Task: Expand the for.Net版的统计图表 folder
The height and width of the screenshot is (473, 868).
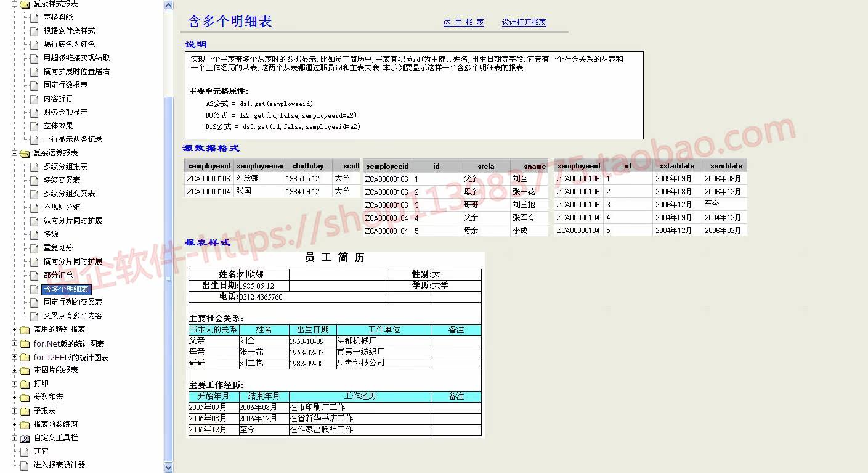Action: (14, 343)
